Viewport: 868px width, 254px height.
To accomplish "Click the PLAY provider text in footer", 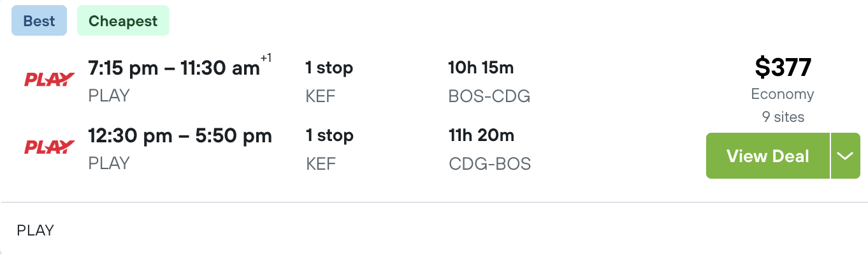I will tap(36, 230).
